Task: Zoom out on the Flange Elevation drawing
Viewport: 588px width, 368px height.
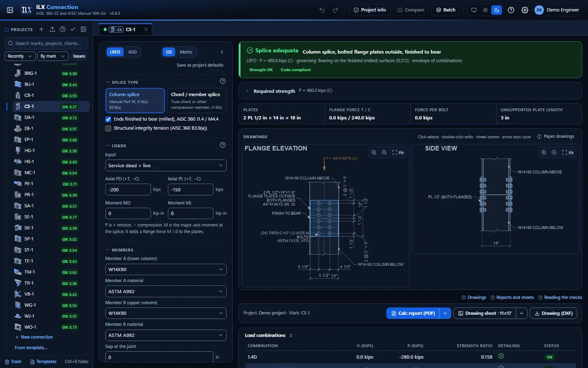Action: (x=384, y=153)
